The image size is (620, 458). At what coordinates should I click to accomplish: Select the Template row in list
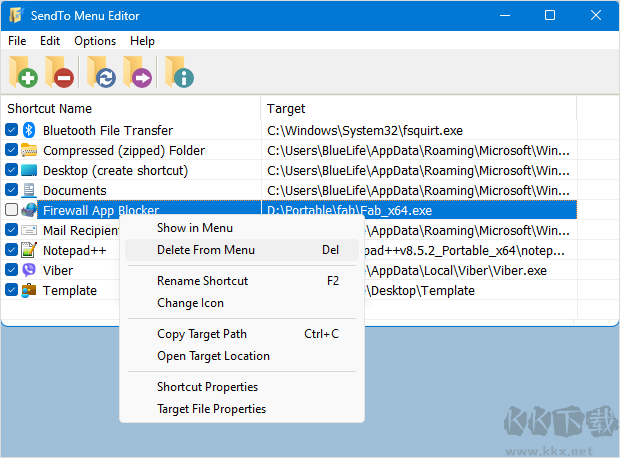(x=70, y=290)
